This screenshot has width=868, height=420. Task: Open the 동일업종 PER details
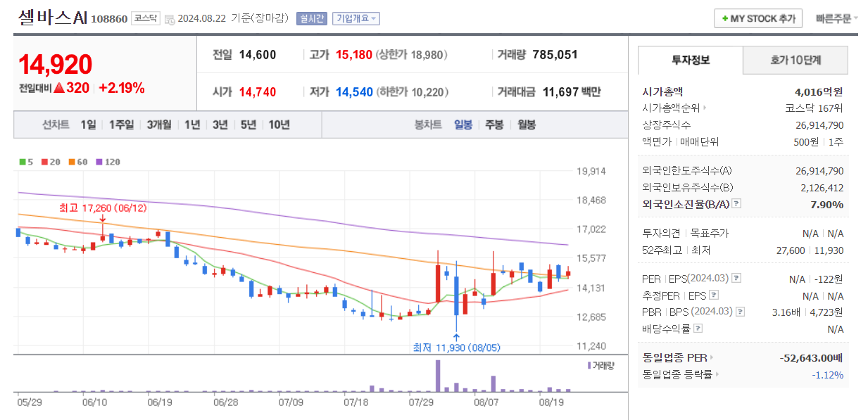coord(712,357)
